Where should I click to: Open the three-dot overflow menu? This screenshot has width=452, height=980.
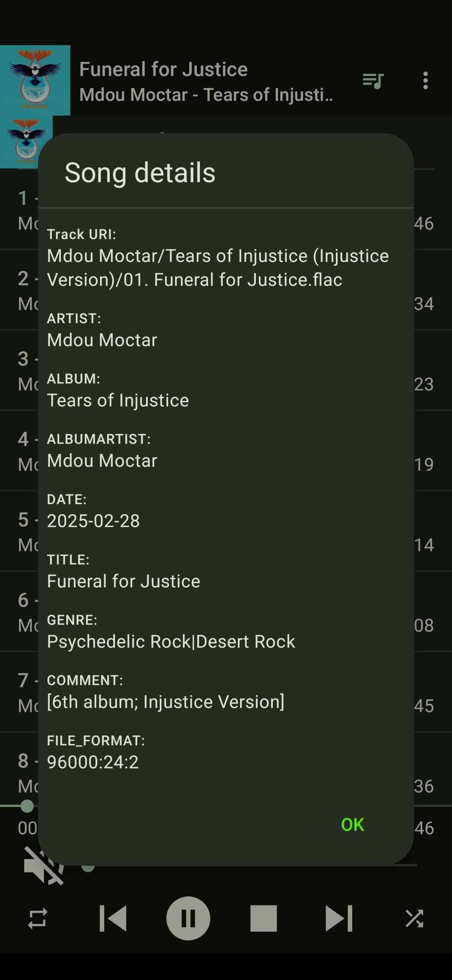pos(425,80)
